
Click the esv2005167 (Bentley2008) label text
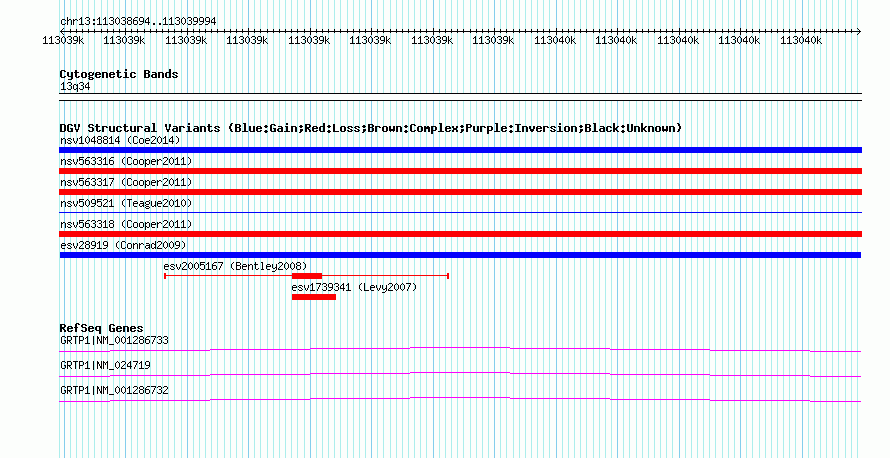(235, 266)
